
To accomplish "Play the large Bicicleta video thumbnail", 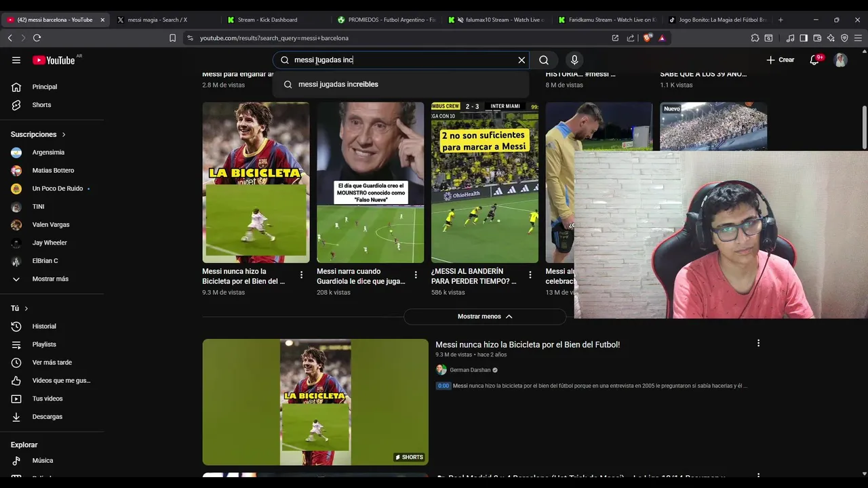I will pyautogui.click(x=315, y=402).
